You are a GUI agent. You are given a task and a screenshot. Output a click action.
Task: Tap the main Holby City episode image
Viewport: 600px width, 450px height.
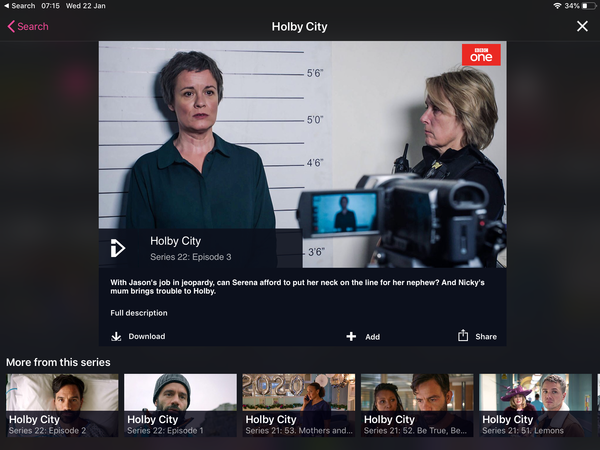(x=302, y=154)
